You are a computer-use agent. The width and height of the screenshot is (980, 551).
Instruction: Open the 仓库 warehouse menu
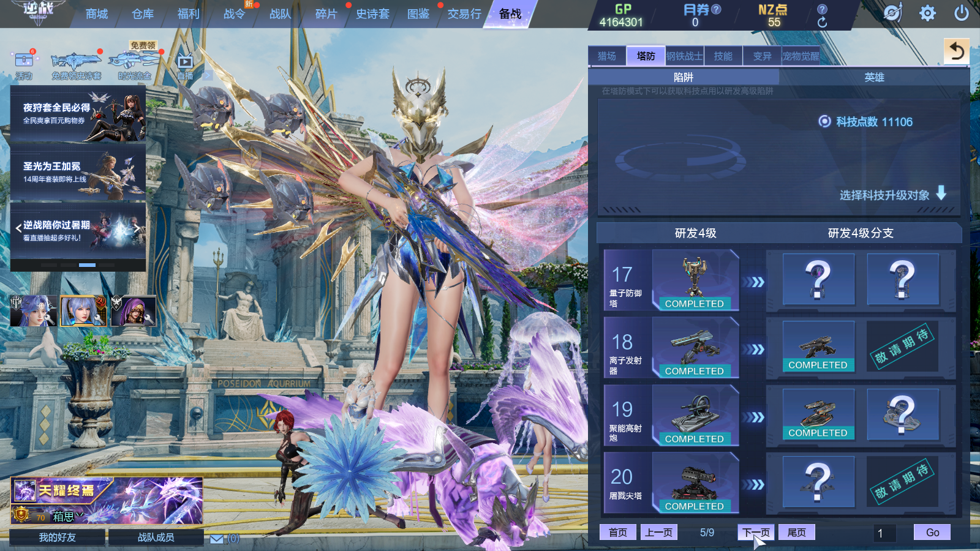tap(143, 13)
